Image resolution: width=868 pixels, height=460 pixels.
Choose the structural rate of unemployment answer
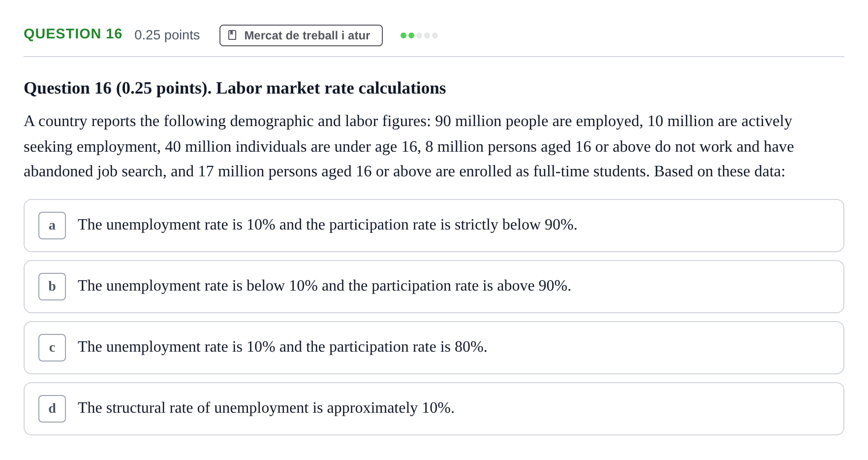pos(434,409)
